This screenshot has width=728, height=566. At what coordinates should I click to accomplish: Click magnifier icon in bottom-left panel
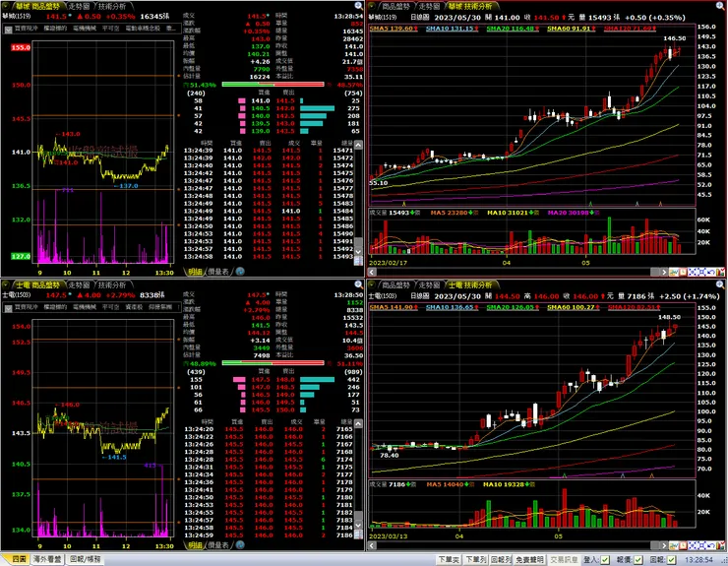click(x=358, y=284)
